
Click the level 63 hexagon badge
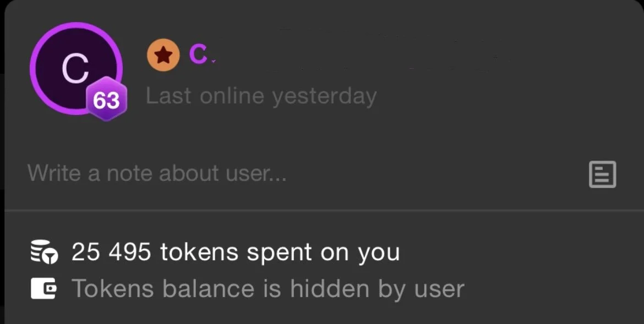[x=106, y=100]
